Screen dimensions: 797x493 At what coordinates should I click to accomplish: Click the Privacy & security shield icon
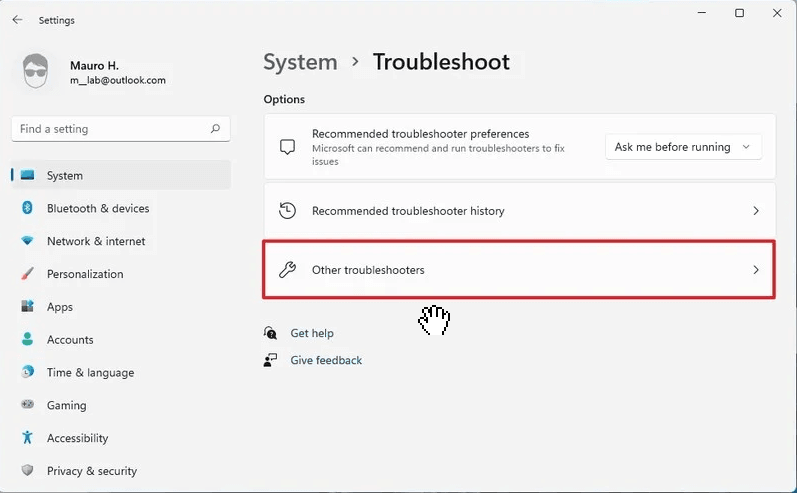point(27,471)
